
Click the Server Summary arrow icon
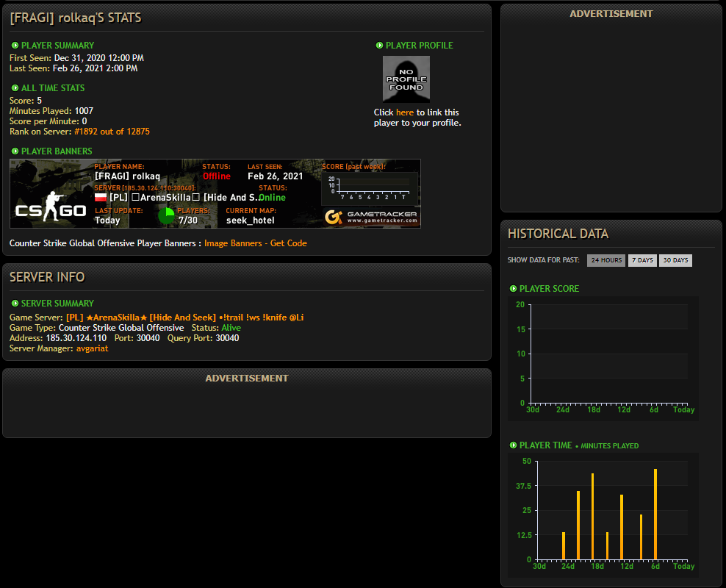tap(15, 304)
